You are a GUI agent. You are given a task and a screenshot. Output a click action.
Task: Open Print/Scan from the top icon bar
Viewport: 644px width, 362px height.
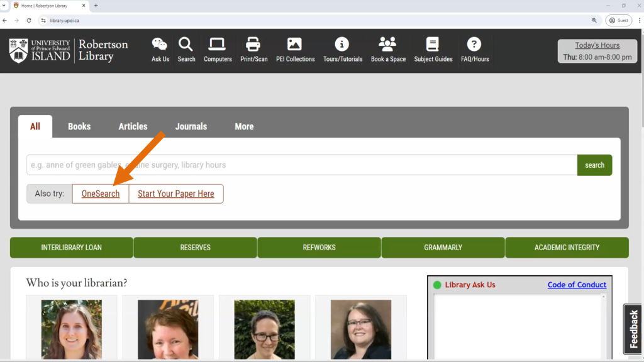pos(253,45)
